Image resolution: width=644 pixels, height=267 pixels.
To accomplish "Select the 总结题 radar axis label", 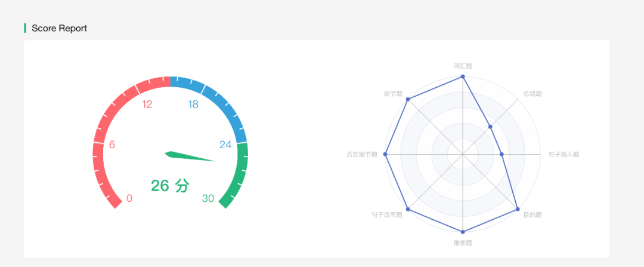I will click(532, 94).
